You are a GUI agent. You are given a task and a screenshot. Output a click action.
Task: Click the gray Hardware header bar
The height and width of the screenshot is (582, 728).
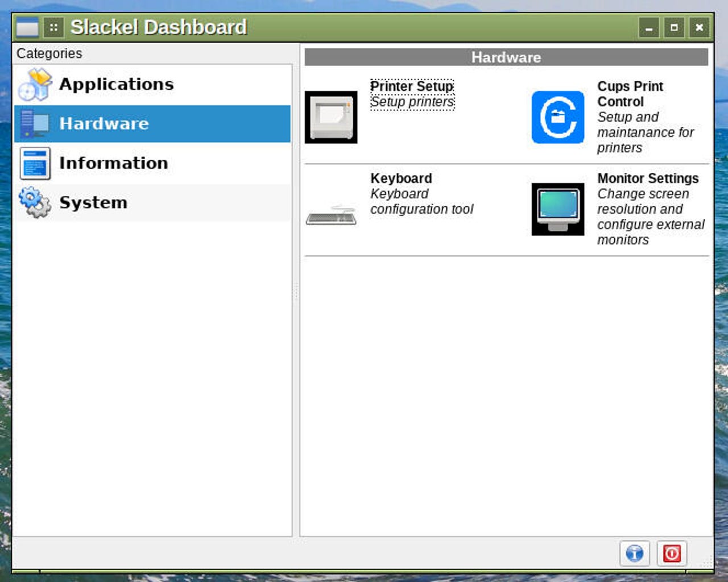tap(506, 57)
